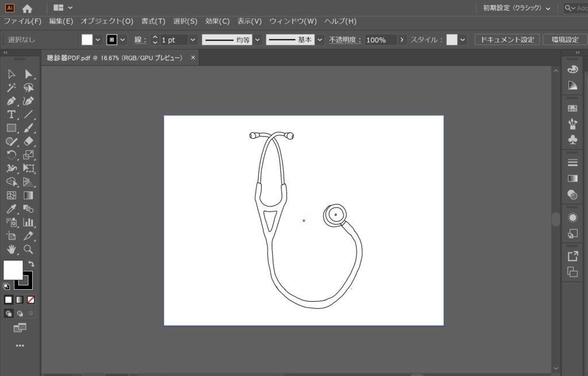Activate the Hand tool
This screenshot has height=376, width=588.
tap(11, 249)
